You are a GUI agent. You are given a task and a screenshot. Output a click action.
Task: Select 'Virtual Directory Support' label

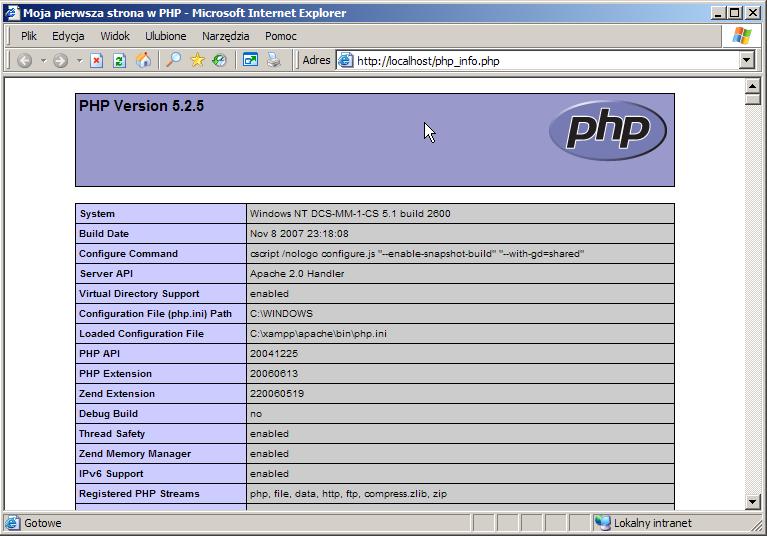pos(139,294)
